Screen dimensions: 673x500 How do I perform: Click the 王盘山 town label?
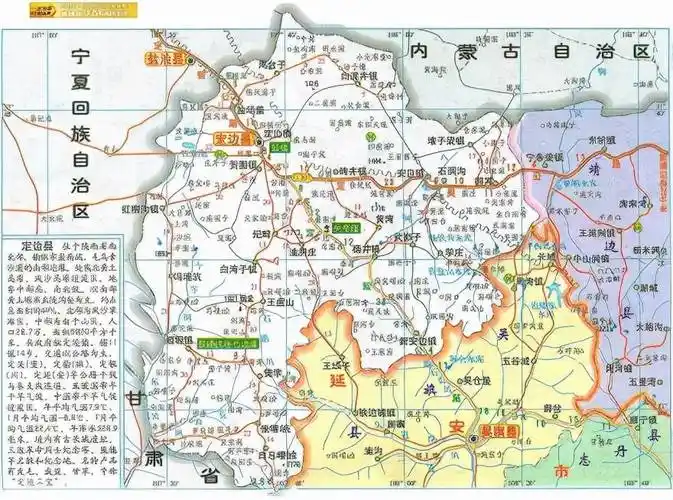(x=277, y=299)
